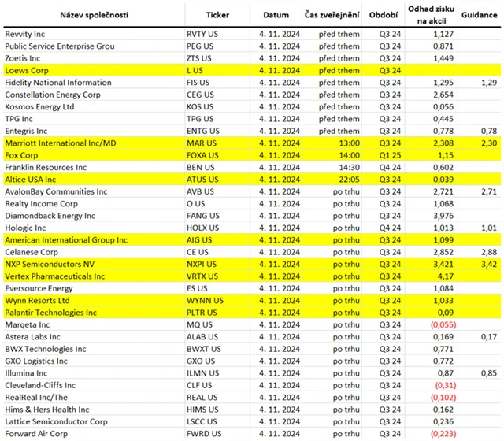Click the 'Hims & Hers Health Inc' cell
This screenshot has width=504, height=441.
(47, 409)
